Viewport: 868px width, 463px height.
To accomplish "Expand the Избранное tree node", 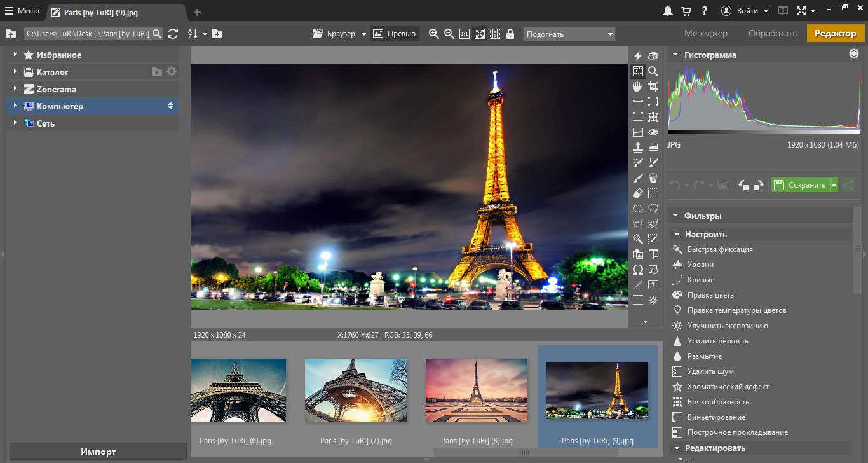I will coord(15,55).
